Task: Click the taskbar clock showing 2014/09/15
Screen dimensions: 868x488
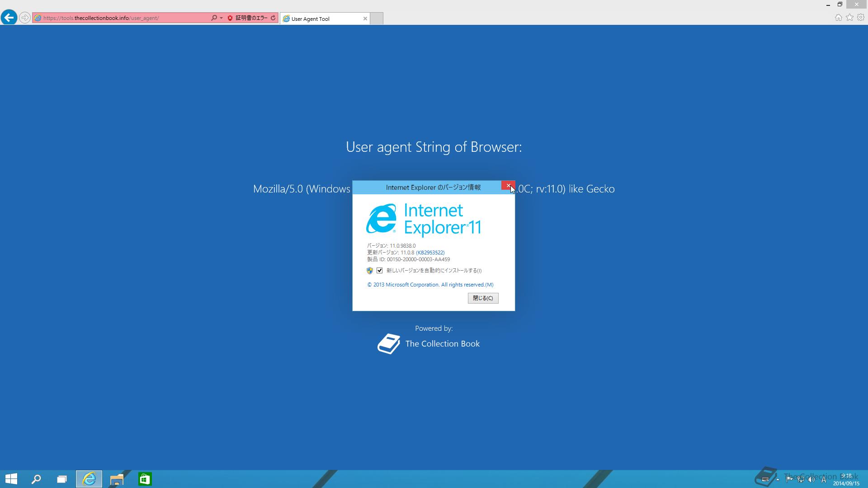Action: [846, 479]
